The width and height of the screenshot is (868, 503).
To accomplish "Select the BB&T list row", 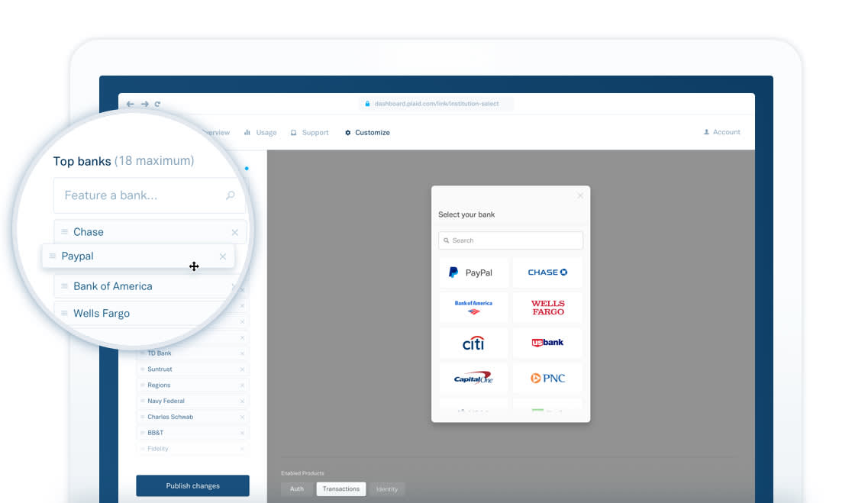I will coord(192,433).
